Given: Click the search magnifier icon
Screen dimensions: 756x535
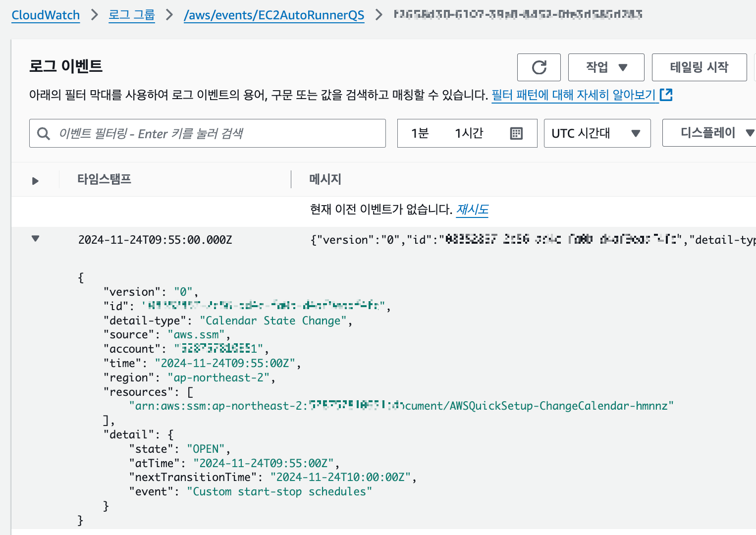Looking at the screenshot, I should tap(44, 134).
